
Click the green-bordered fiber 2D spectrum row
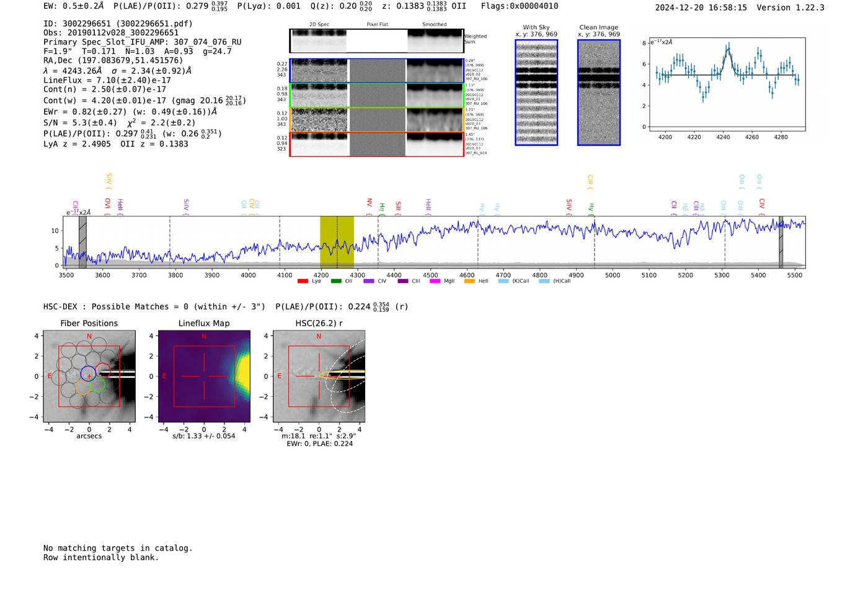tap(377, 96)
